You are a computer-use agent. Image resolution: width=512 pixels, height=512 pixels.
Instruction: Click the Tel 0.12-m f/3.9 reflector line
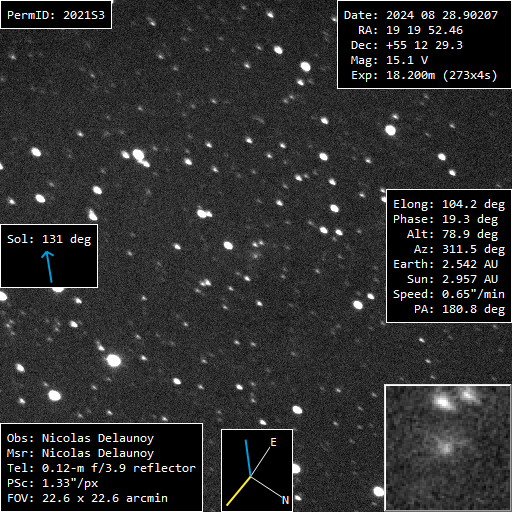(x=101, y=468)
